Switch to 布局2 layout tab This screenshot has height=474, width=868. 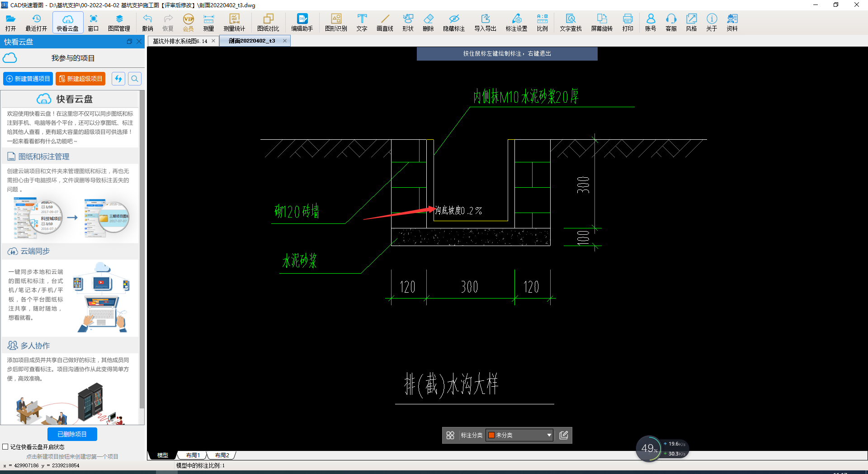pos(222,455)
